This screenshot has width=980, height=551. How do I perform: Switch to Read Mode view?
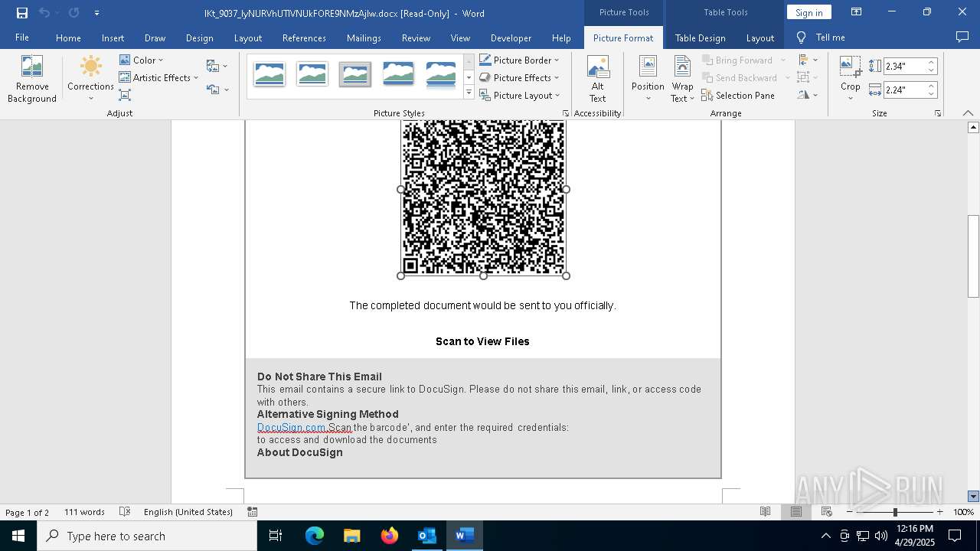click(x=765, y=512)
